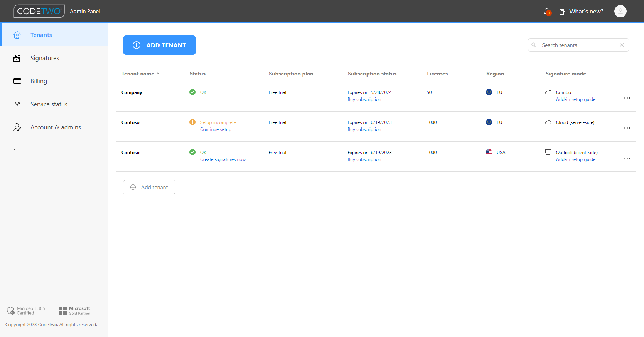Click the Service status pulse icon
The image size is (644, 337).
tap(17, 104)
